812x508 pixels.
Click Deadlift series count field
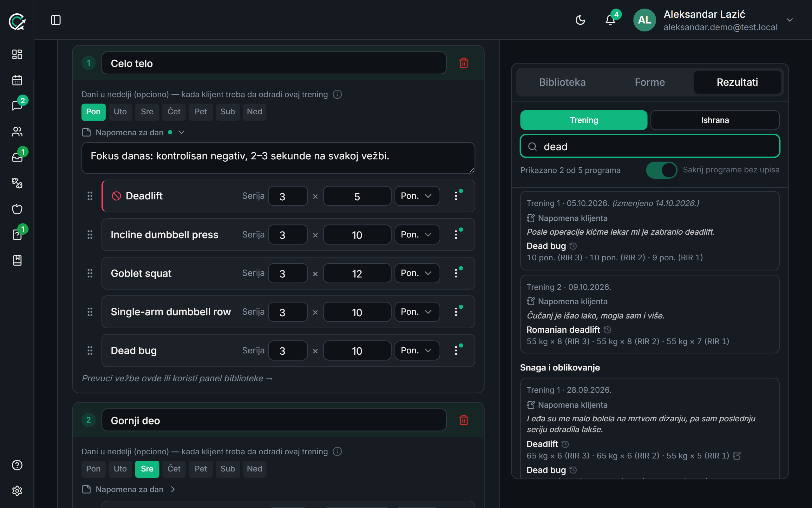point(288,196)
